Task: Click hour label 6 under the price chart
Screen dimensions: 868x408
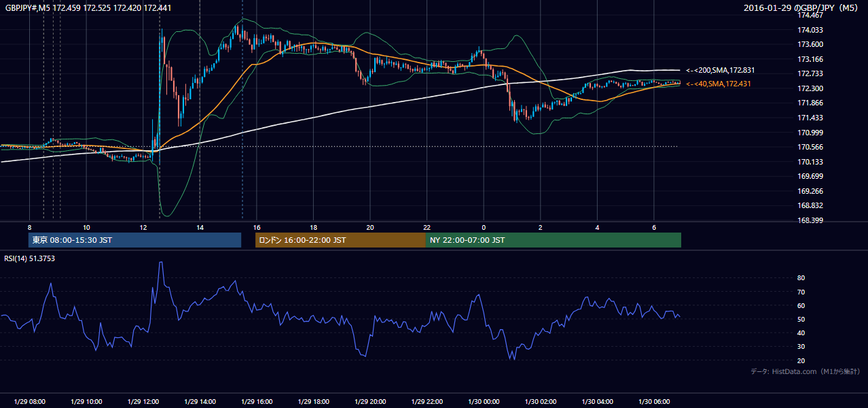Action: 654,227
